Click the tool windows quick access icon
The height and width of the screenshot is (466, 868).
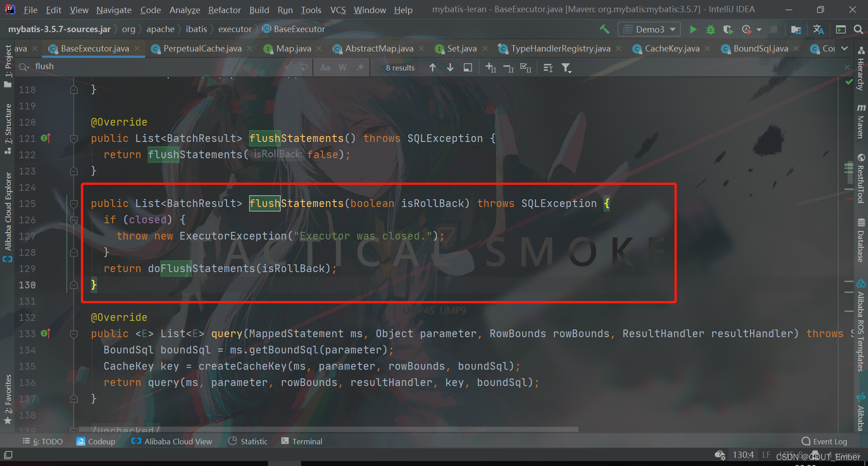pos(8,455)
